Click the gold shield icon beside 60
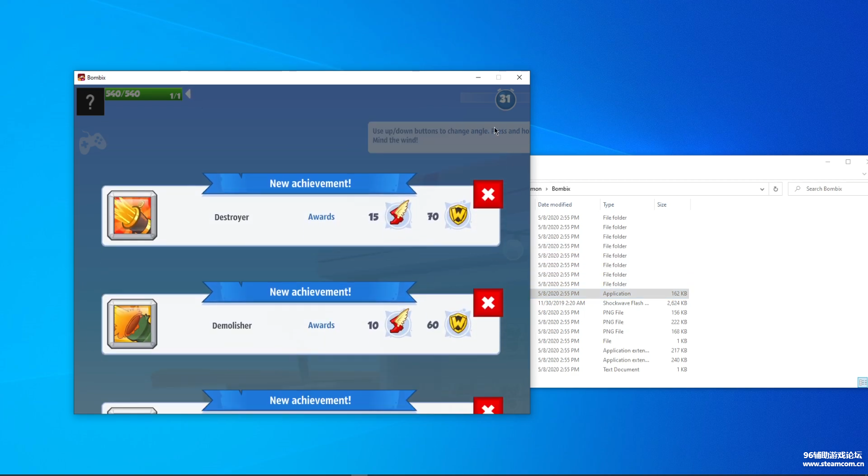Screen dimensions: 868x476 (x=458, y=324)
